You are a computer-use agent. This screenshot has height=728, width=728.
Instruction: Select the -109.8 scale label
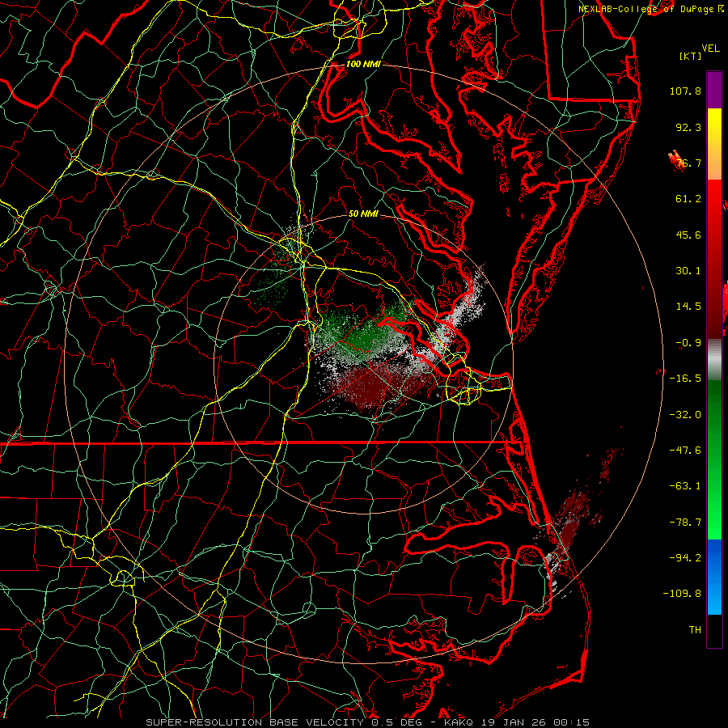683,594
